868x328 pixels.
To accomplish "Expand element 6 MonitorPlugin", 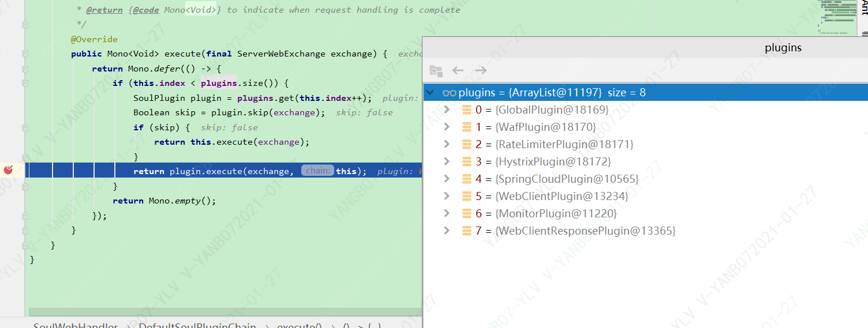I will (447, 213).
